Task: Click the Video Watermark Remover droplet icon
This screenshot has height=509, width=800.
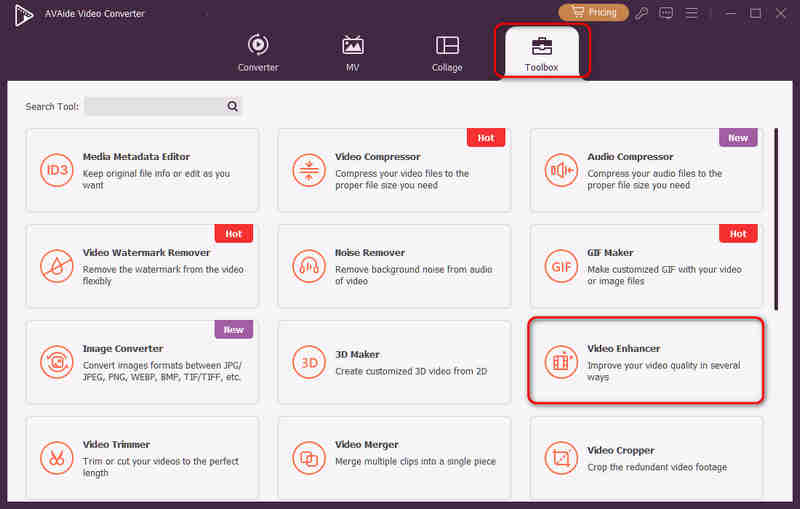Action: pyautogui.click(x=57, y=266)
